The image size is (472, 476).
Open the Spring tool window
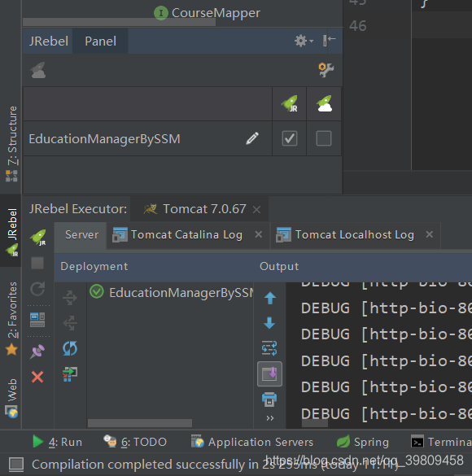pyautogui.click(x=363, y=442)
